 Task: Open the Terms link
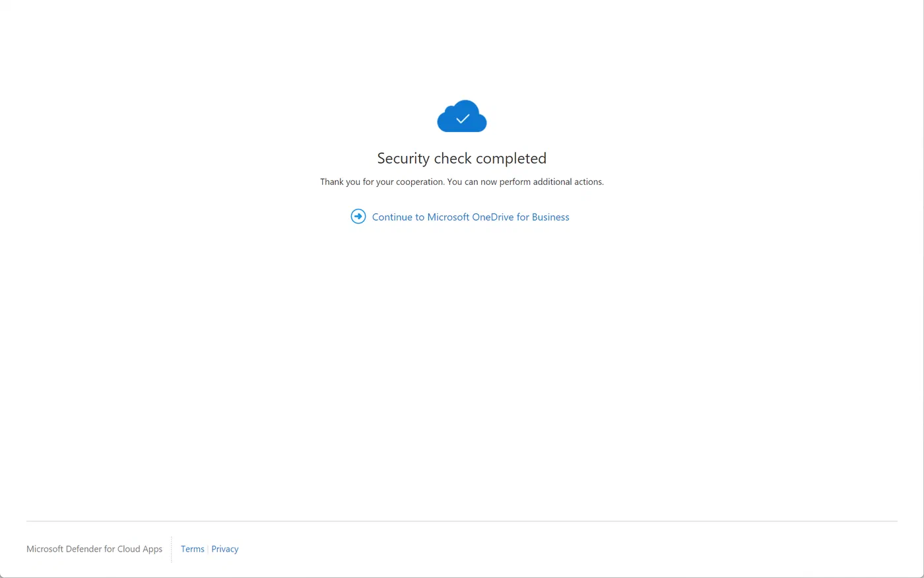click(193, 549)
